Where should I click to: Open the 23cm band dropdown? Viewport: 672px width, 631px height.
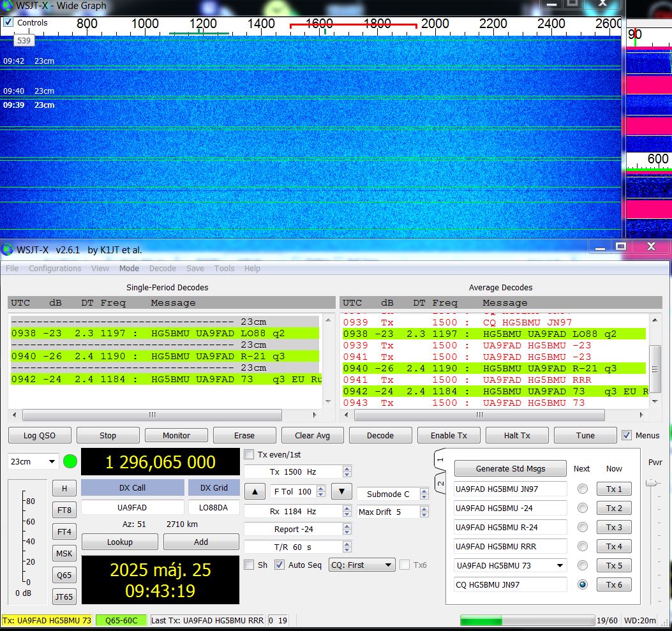33,461
